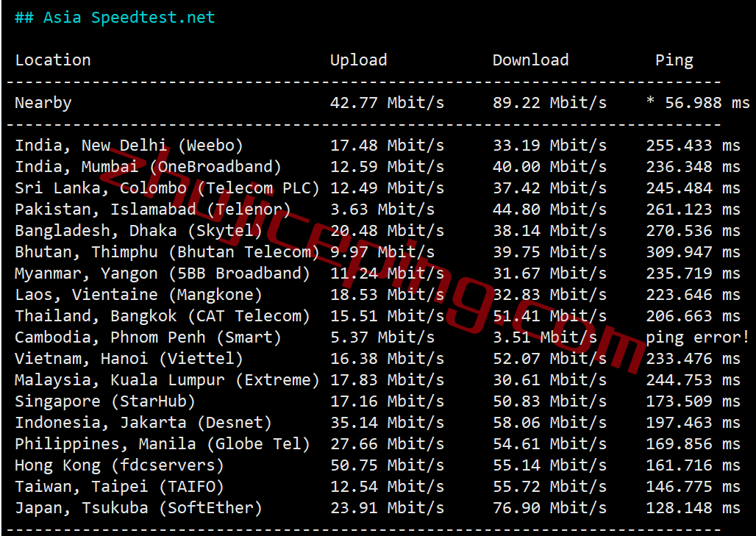Select Bangladesh, Dhaka (Skytel) line
Image resolution: width=756 pixels, height=536 pixels.
pyautogui.click(x=377, y=230)
